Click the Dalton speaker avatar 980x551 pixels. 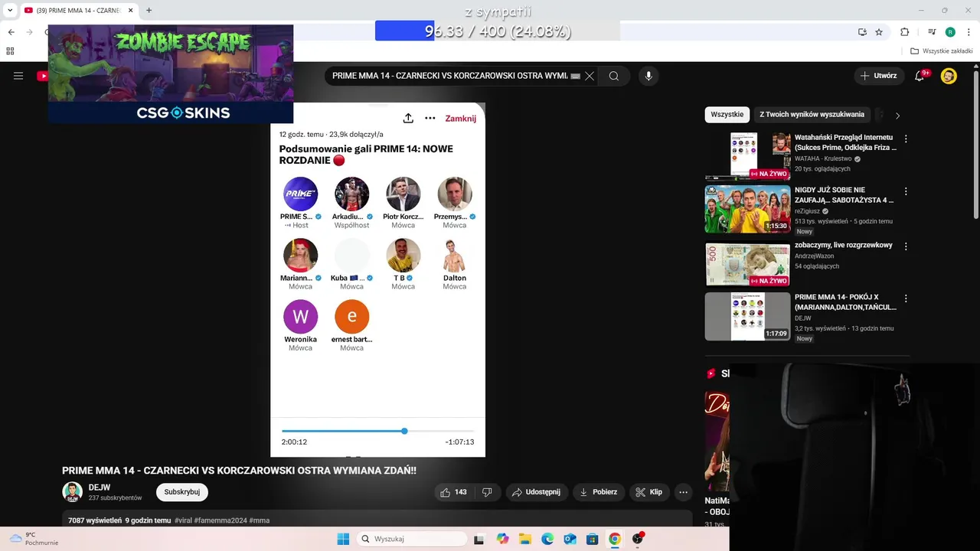(454, 256)
